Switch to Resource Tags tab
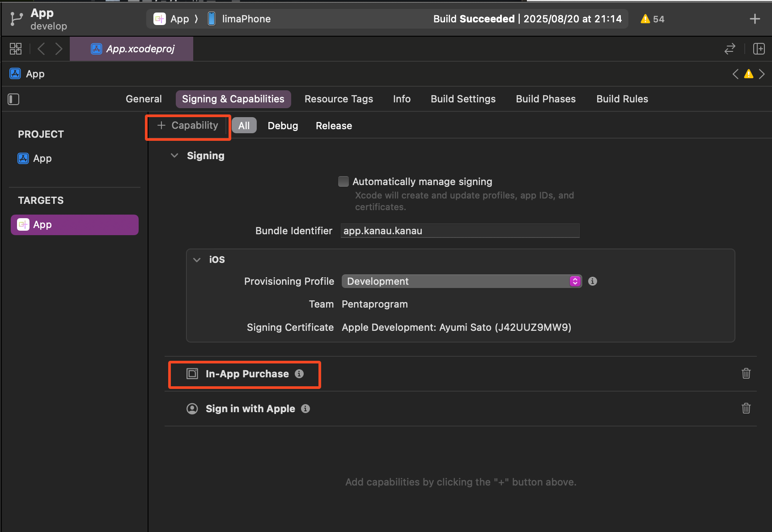 pos(339,99)
